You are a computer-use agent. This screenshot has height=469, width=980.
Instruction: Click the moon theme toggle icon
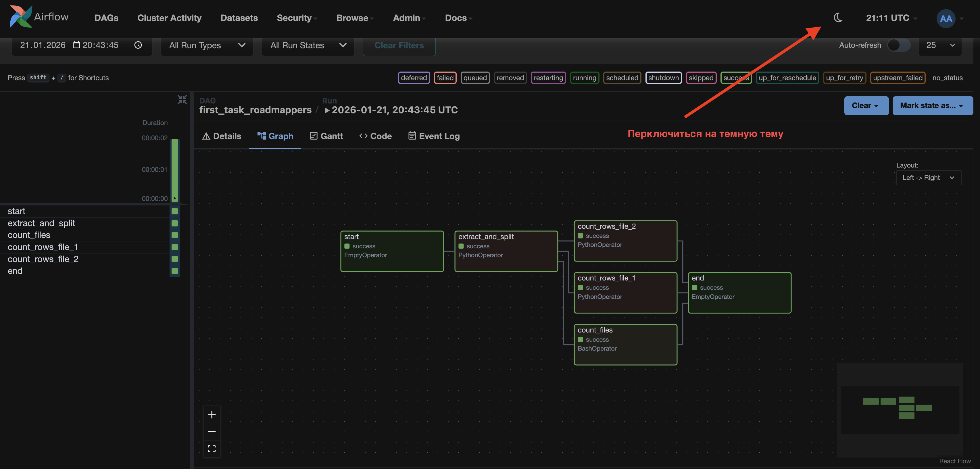838,18
